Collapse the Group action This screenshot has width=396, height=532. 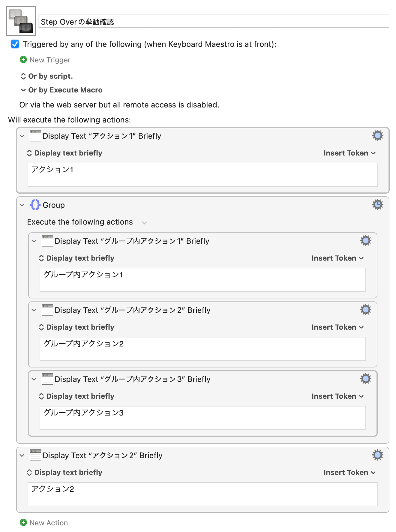click(x=22, y=205)
